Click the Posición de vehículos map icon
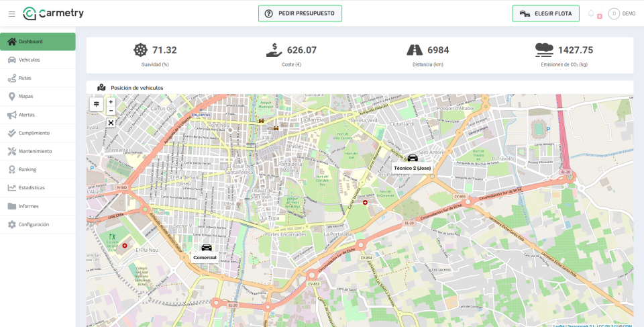This screenshot has height=327, width=644. point(101,87)
